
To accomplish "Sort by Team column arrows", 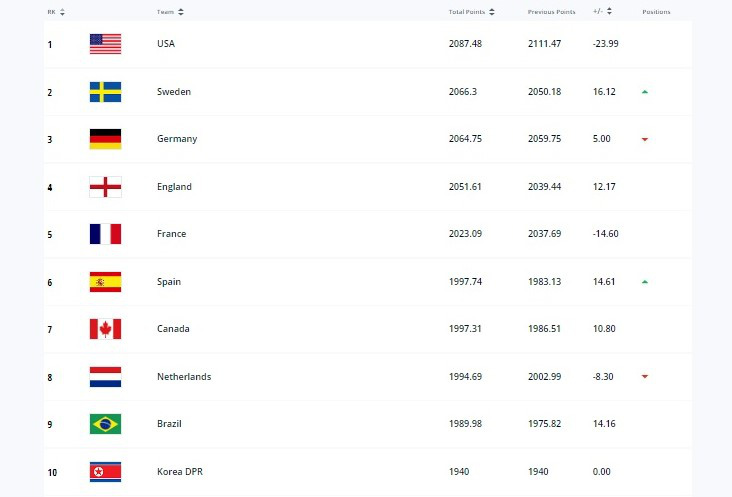I will click(181, 12).
